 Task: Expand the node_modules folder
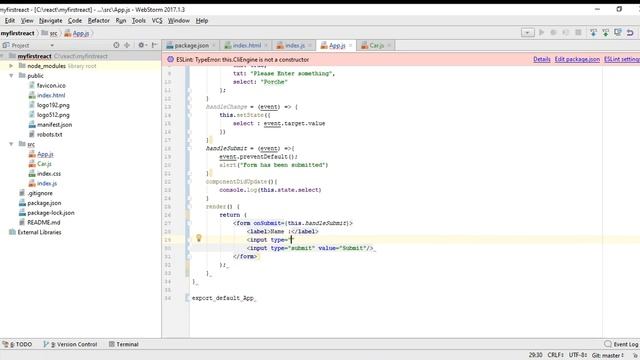pos(11,66)
